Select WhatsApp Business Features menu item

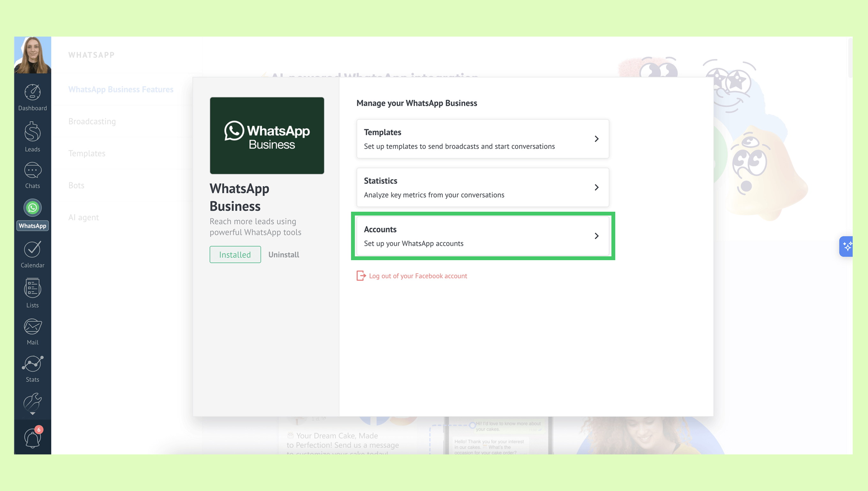pos(121,89)
